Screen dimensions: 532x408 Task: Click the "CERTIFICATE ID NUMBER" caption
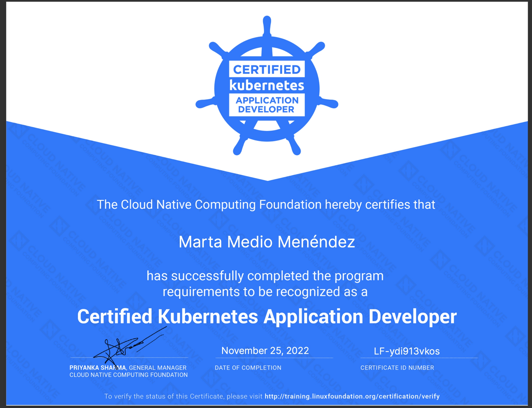coord(397,368)
